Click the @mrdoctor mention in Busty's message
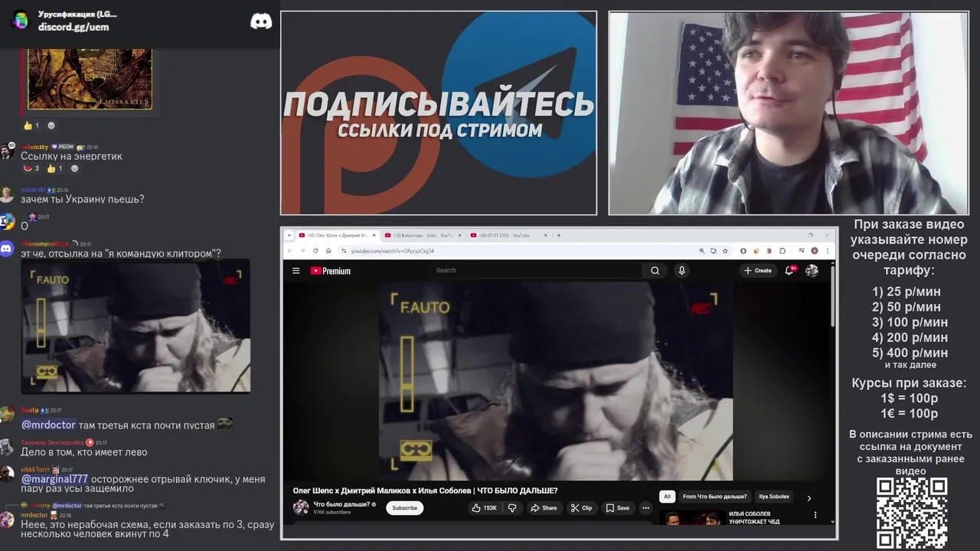 pos(48,425)
